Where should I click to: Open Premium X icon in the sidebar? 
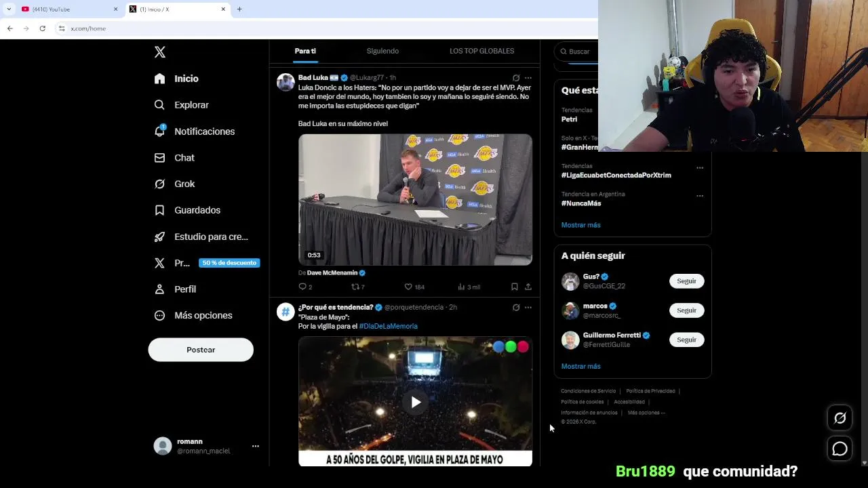(159, 263)
